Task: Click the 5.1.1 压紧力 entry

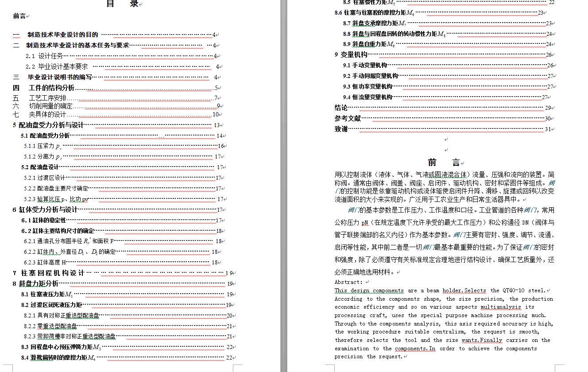Action: 125,146
